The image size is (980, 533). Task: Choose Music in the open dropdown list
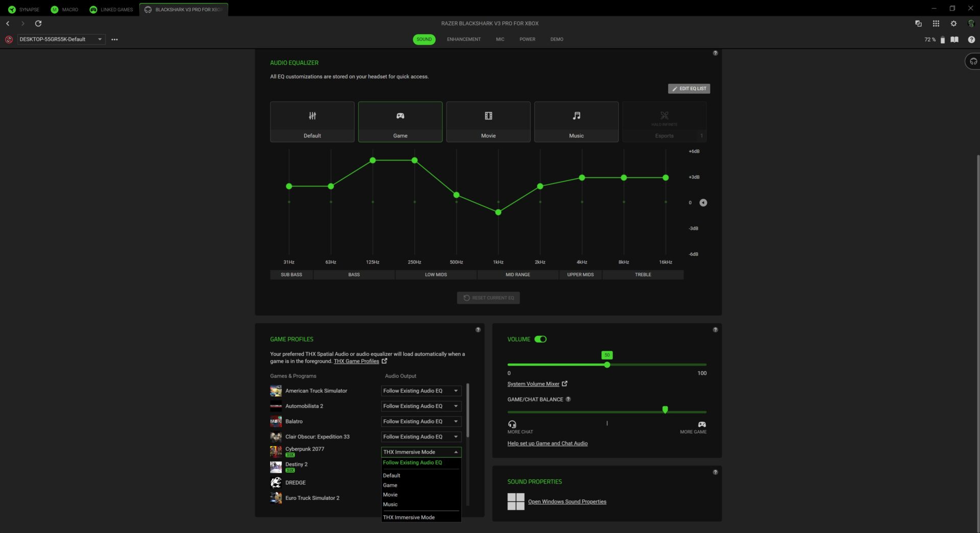tap(390, 504)
